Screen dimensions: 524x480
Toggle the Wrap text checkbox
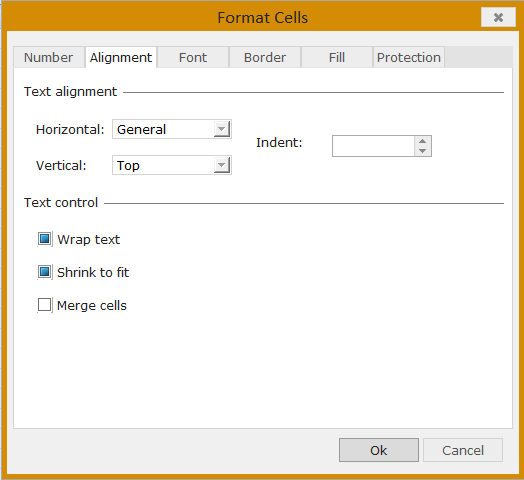coord(44,239)
